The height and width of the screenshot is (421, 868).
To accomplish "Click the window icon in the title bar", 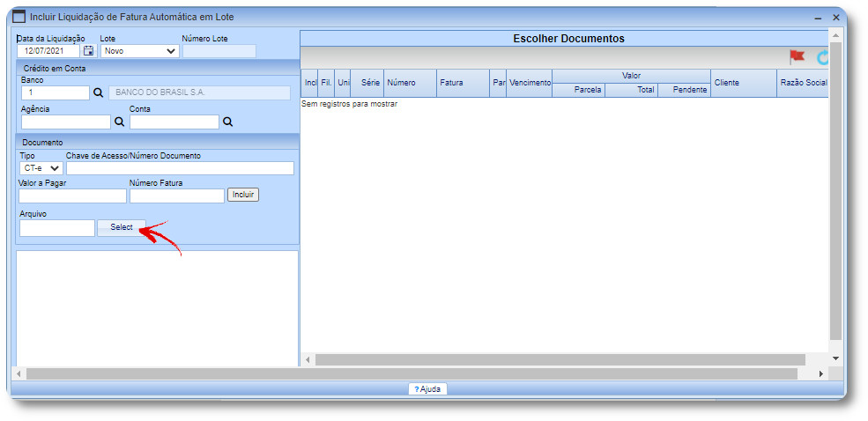I will [19, 17].
